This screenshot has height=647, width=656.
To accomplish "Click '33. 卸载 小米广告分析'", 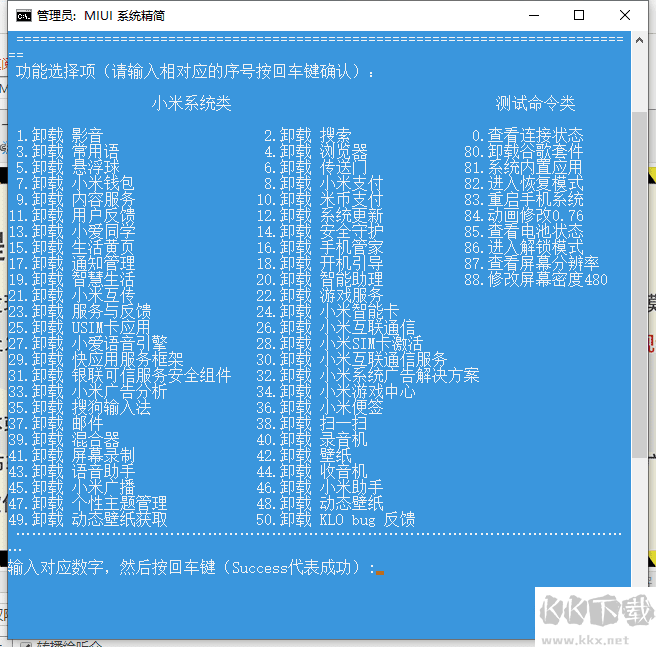I will [x=88, y=391].
